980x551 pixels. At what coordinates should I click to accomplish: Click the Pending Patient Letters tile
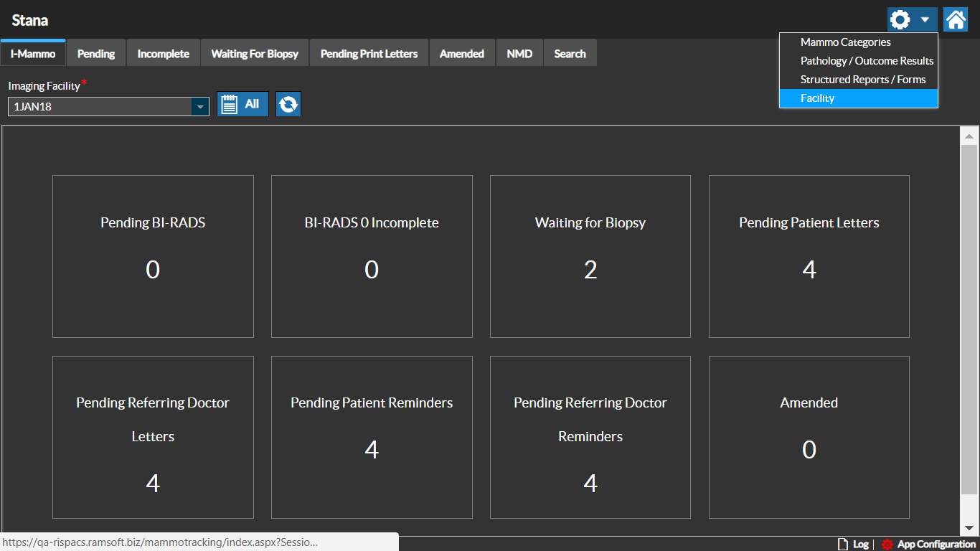809,256
